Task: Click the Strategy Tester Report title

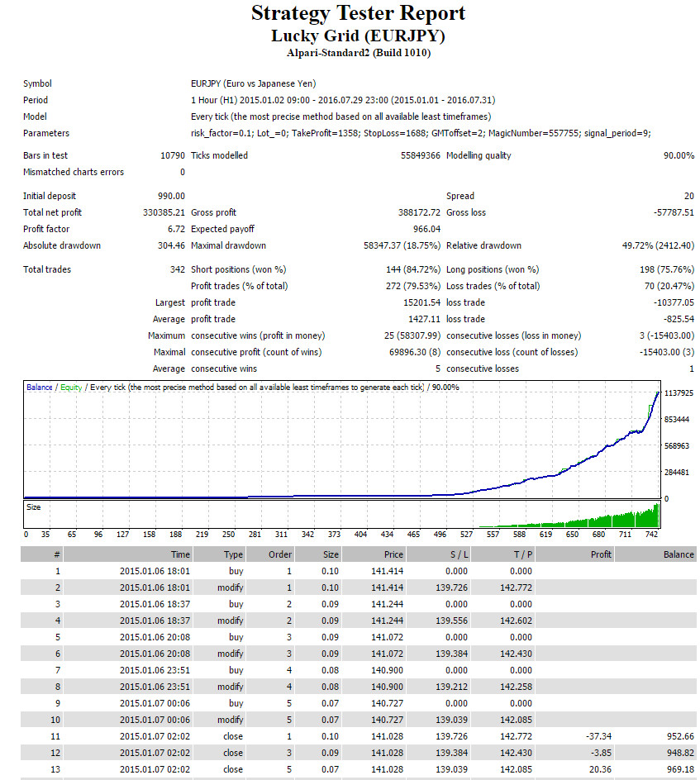Action: point(358,13)
